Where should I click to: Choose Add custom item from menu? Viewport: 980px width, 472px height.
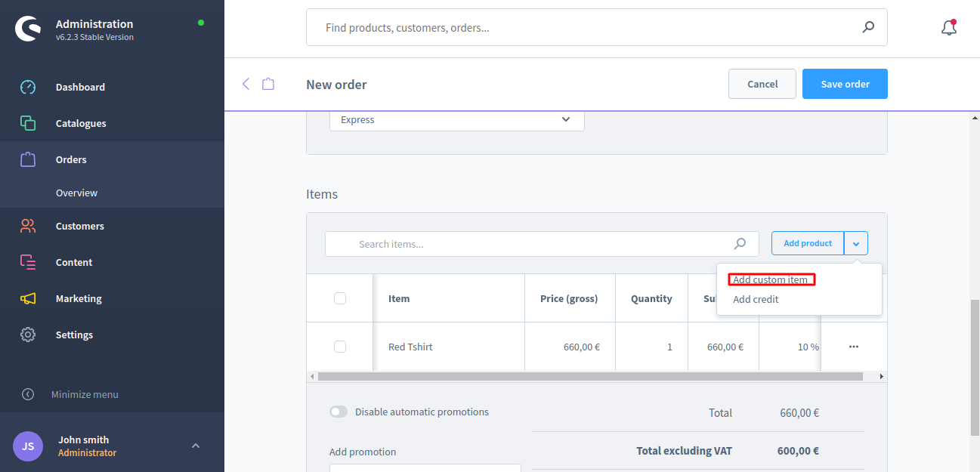tap(771, 279)
